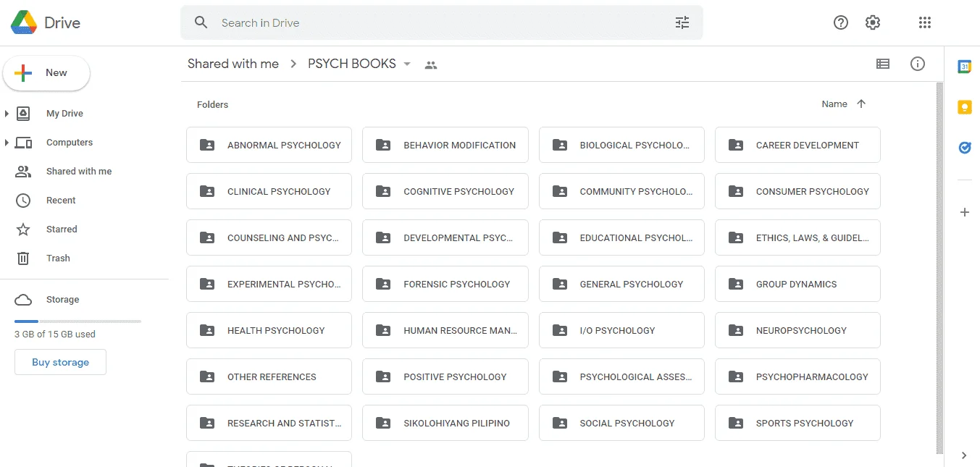Open the Google apps grid
The height and width of the screenshot is (467, 980).
924,22
